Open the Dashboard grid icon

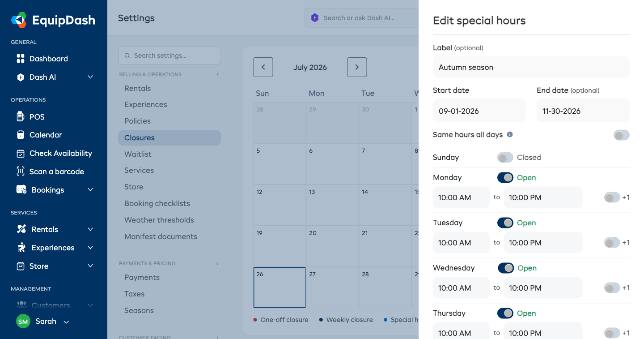21,59
